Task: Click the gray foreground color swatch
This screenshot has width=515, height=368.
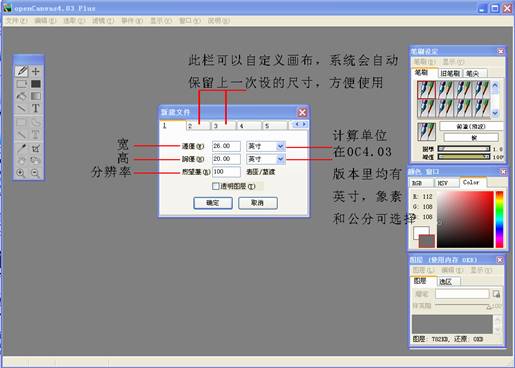Action: [x=427, y=241]
